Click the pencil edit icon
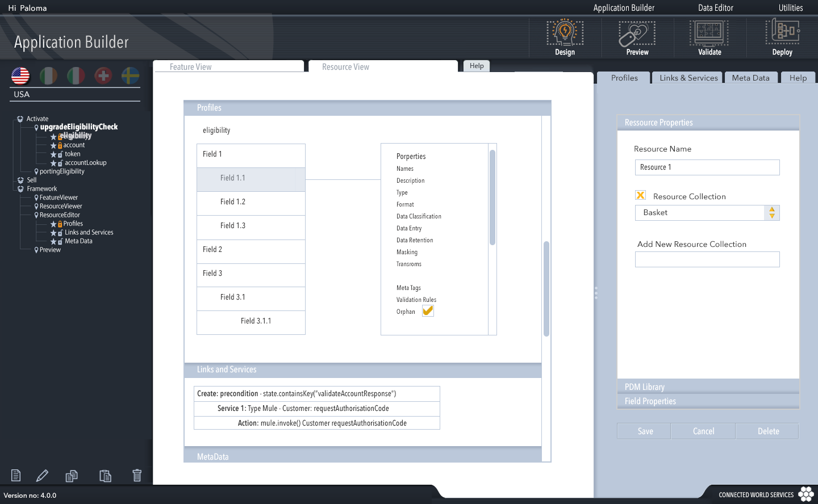The width and height of the screenshot is (818, 504). (43, 476)
